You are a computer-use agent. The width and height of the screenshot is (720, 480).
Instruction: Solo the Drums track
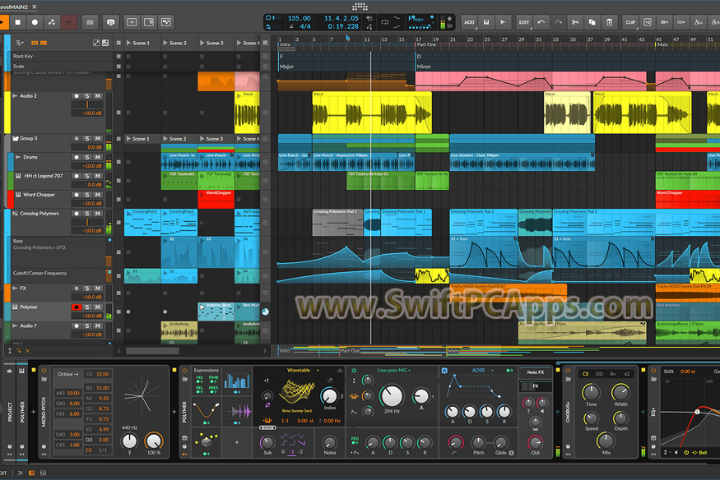[x=87, y=157]
